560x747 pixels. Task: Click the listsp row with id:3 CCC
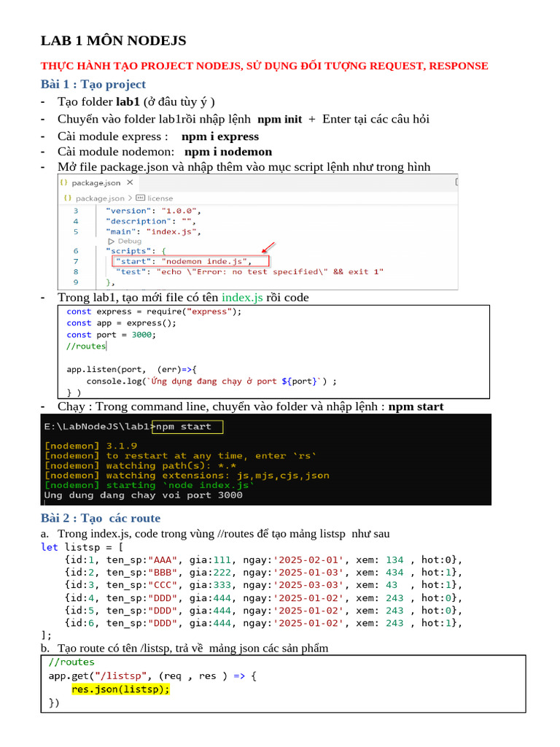[263, 585]
